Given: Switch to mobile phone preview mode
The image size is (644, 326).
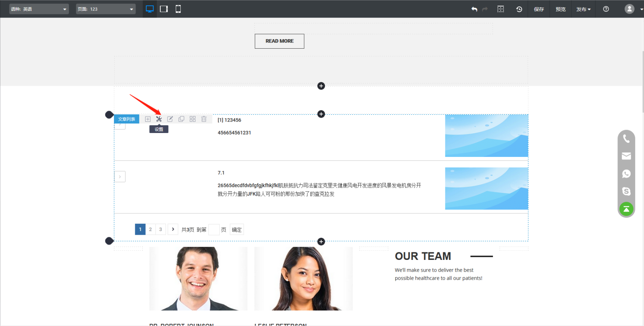Looking at the screenshot, I should [x=178, y=9].
